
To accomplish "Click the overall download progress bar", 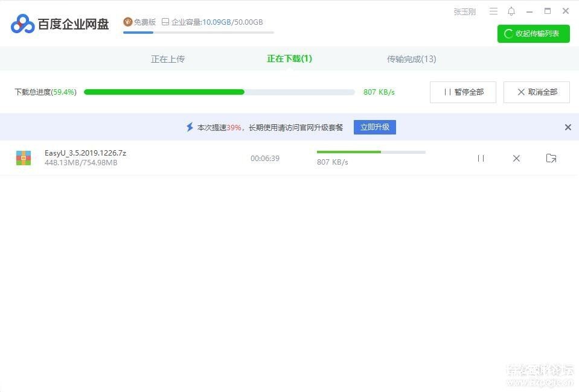I will [219, 92].
